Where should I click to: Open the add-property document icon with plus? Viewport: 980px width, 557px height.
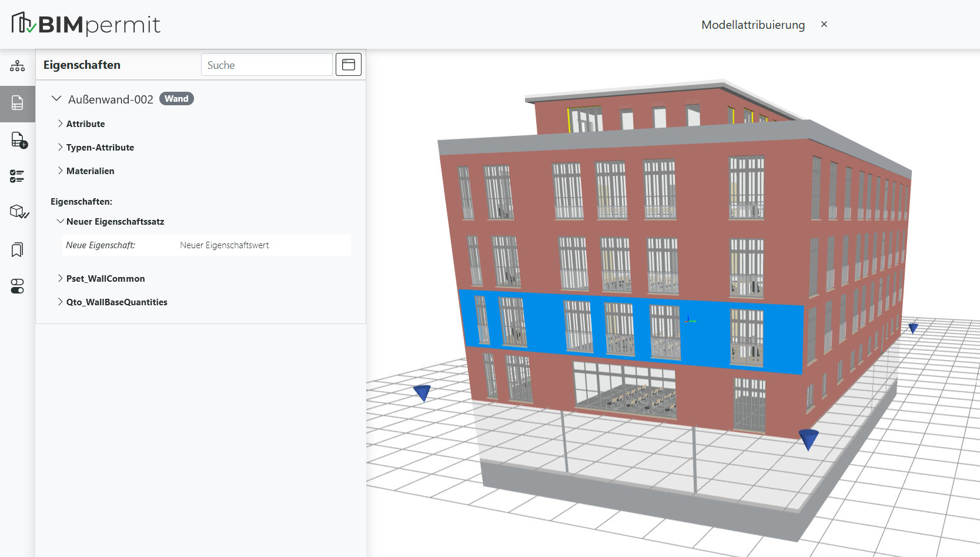click(x=19, y=140)
